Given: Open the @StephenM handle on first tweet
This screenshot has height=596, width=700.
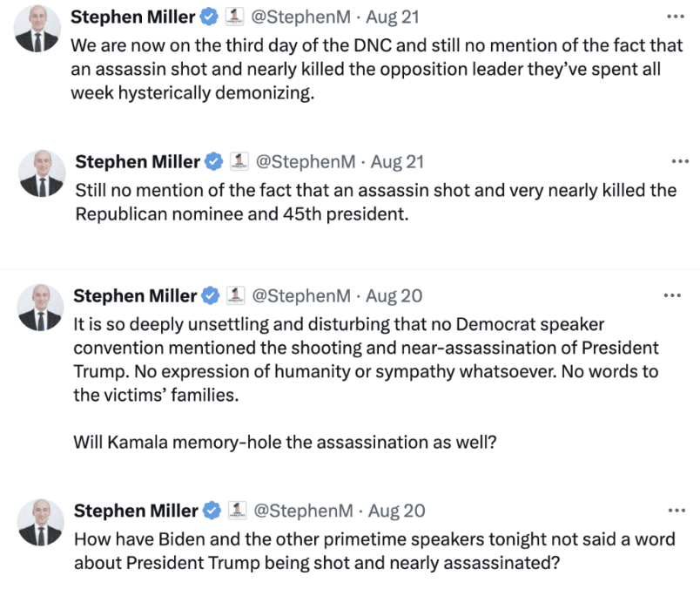Looking at the screenshot, I should [301, 17].
